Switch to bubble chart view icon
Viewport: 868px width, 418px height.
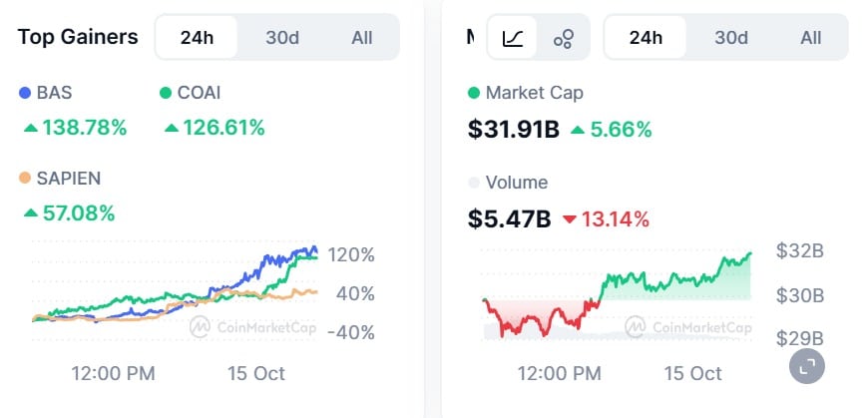click(564, 38)
